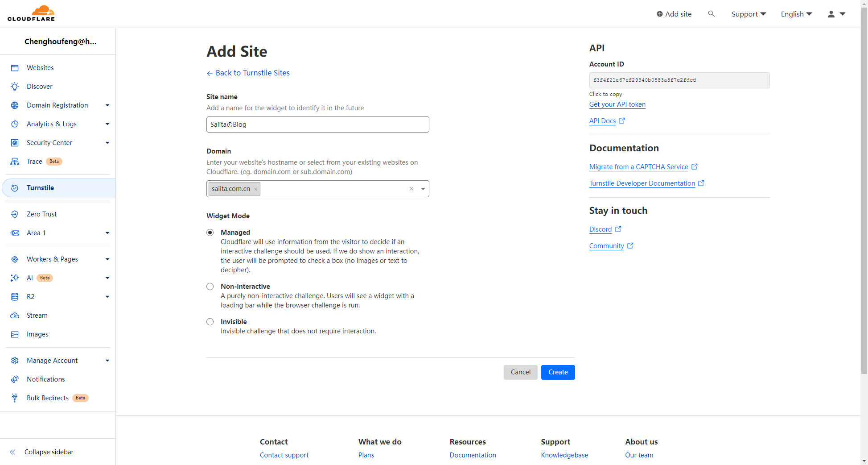Click the Create button
This screenshot has width=868, height=465.
click(558, 372)
